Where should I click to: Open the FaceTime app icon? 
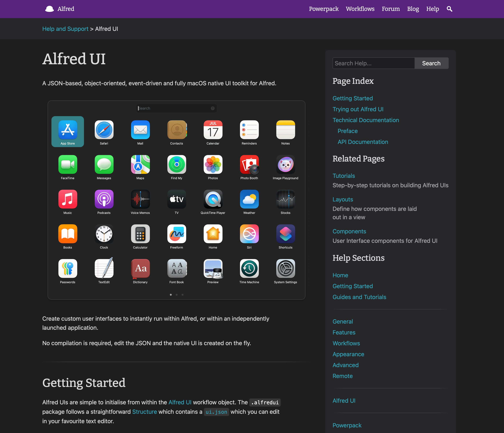pyautogui.click(x=68, y=164)
